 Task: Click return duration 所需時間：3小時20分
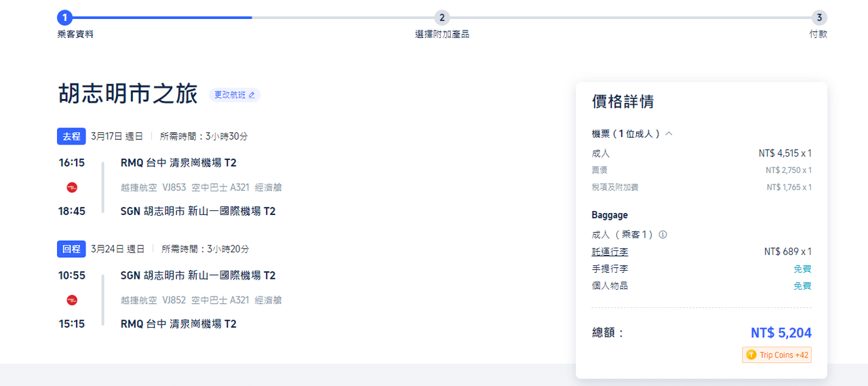tap(204, 249)
